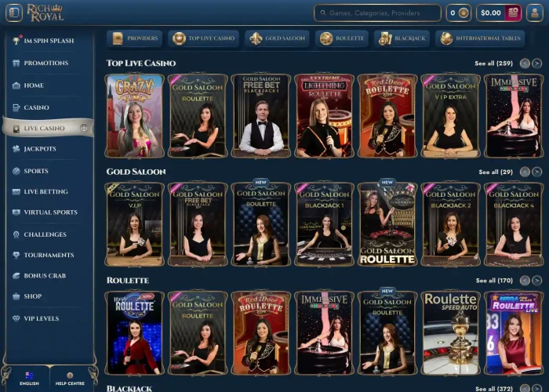Image resolution: width=549 pixels, height=392 pixels.
Task: Select the Top Live Casino category tab
Action: pyautogui.click(x=203, y=38)
